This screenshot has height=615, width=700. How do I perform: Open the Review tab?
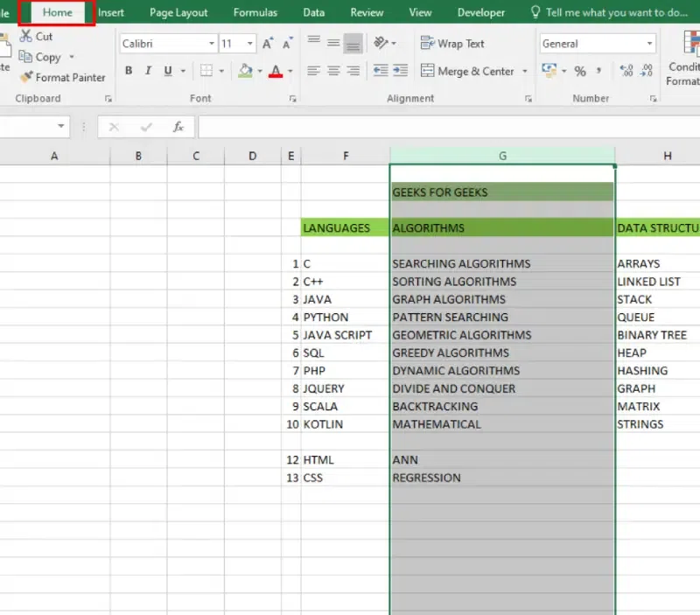367,12
